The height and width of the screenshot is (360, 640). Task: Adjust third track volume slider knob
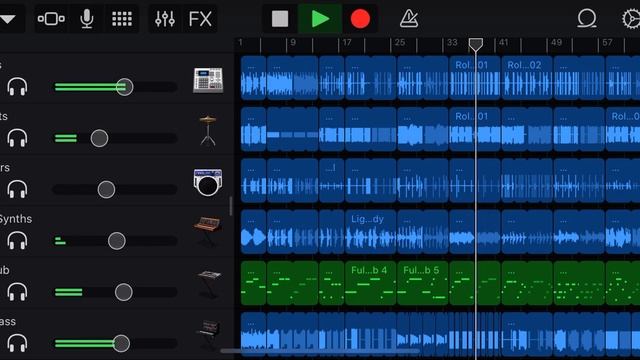coord(107,189)
